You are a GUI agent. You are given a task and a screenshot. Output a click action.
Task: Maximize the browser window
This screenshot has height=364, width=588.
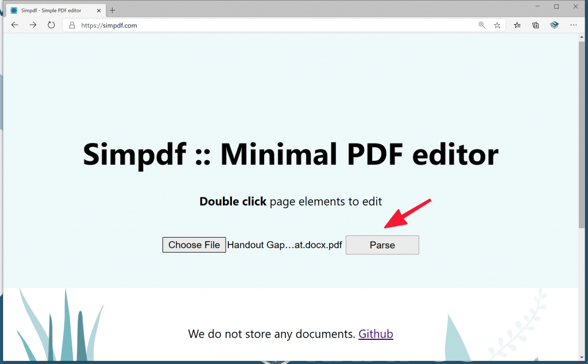pyautogui.click(x=556, y=6)
